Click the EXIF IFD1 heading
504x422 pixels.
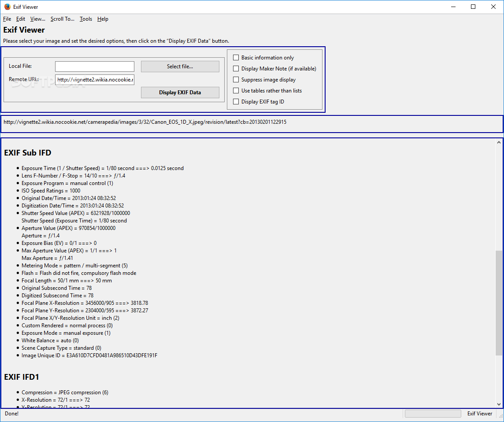pos(22,377)
